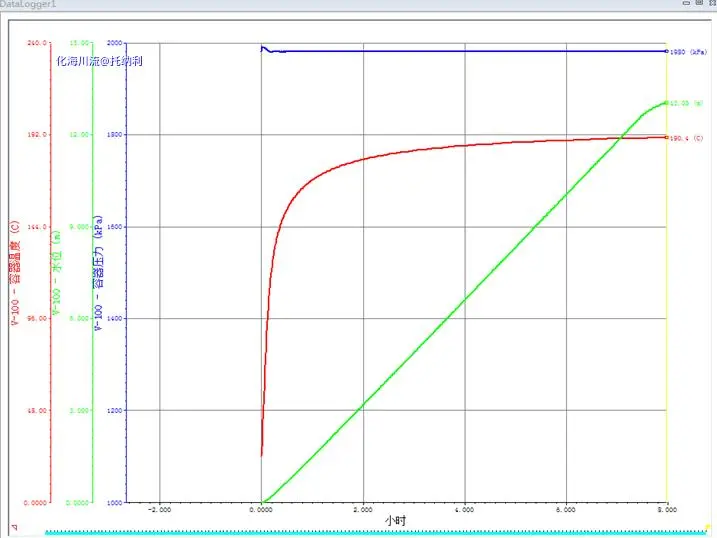Click the time axis '6.000' tick label
Screen dimensions: 717x538
pos(566,510)
